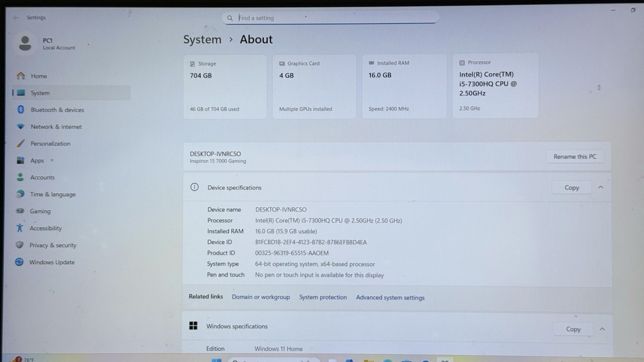Click the Network & internet wifi icon
This screenshot has height=362, width=644.
[21, 126]
